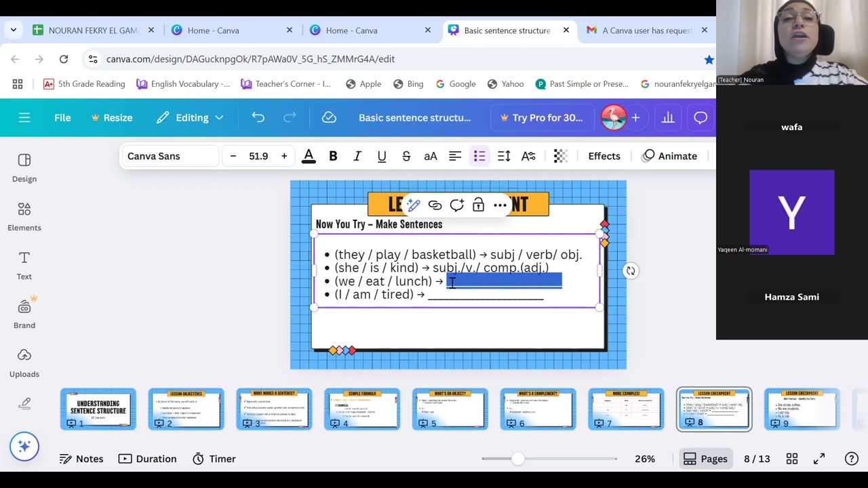Open the comments speech bubble icon
Image resolution: width=868 pixels, height=488 pixels.
[701, 117]
